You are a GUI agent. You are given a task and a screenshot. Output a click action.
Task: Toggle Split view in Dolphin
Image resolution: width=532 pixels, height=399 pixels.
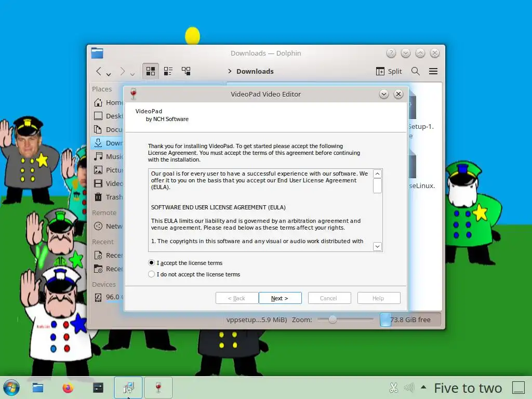click(389, 71)
